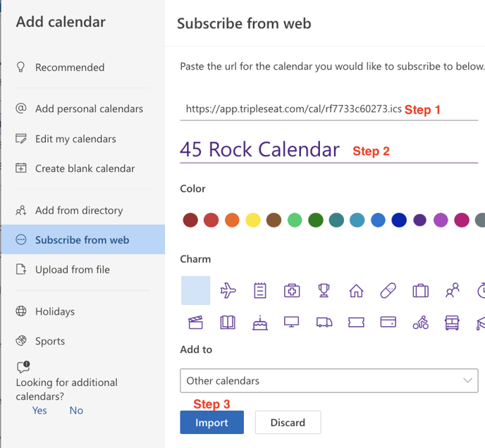
Task: Click the calendar URL input field
Action: (293, 109)
